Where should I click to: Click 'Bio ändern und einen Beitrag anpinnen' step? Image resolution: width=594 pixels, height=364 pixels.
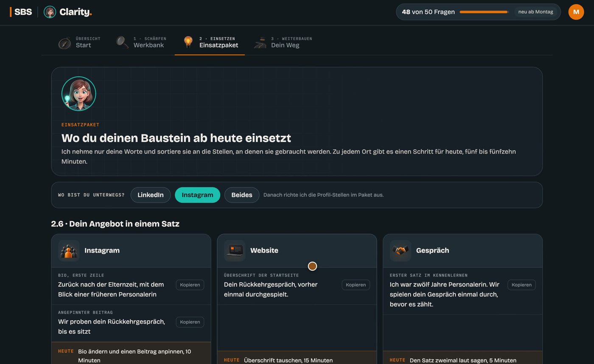tap(134, 356)
